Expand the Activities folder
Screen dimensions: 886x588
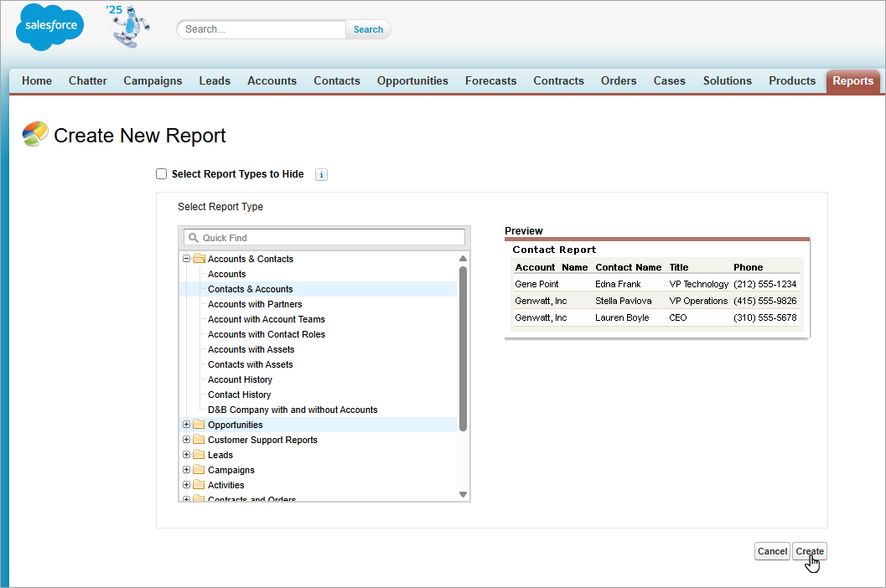click(x=186, y=485)
